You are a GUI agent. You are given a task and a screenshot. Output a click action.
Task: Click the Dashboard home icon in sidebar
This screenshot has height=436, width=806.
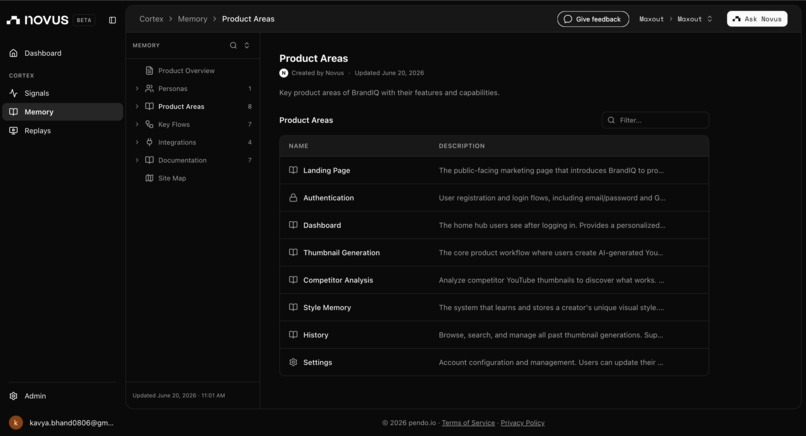(x=14, y=53)
